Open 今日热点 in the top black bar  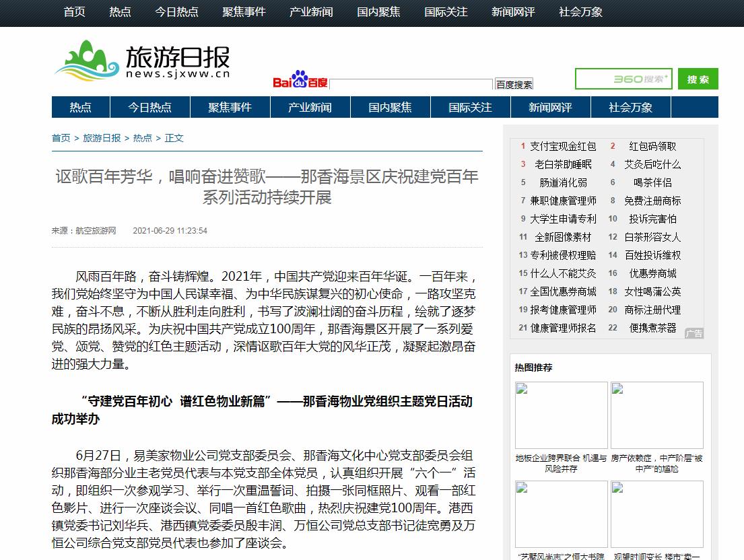click(176, 12)
